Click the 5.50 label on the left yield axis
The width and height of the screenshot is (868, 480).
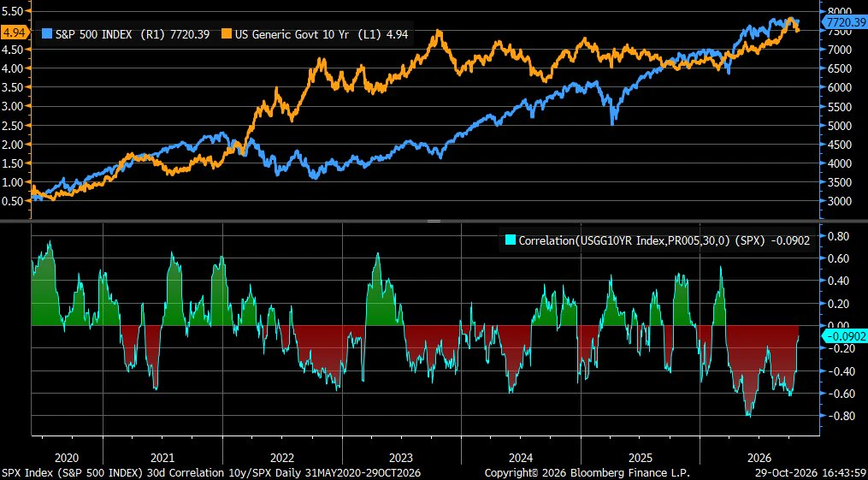tap(13, 11)
